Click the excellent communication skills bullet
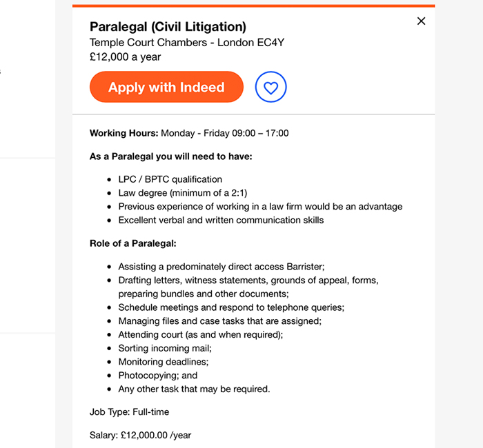This screenshot has height=448, width=483. click(x=221, y=220)
